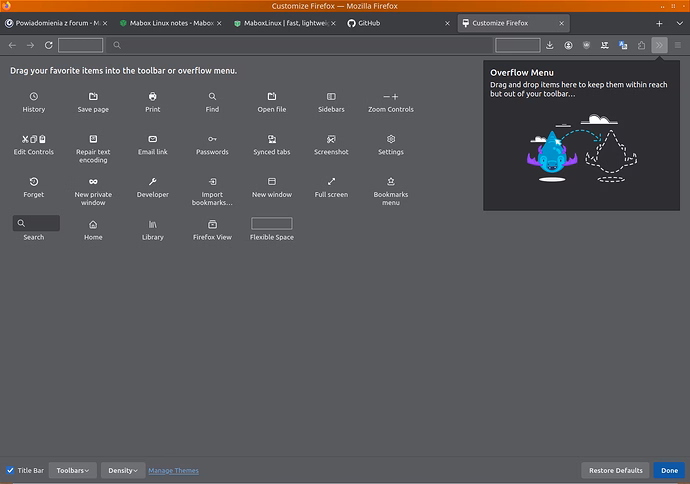Click the New private window mask icon
690x484 pixels.
point(93,182)
